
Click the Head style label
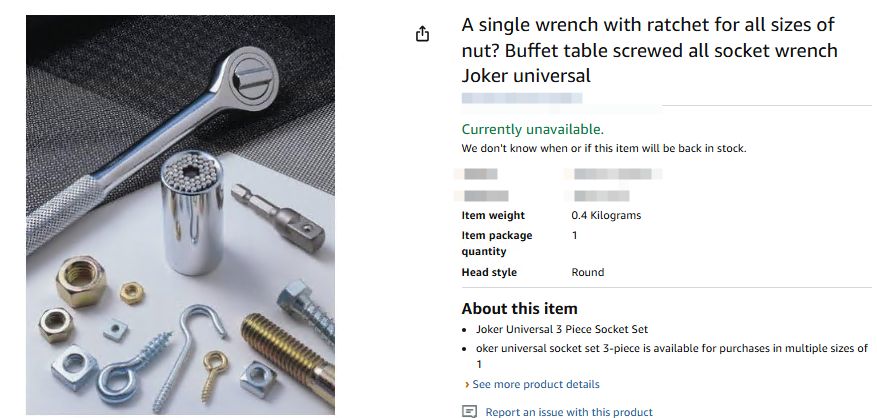[489, 272]
